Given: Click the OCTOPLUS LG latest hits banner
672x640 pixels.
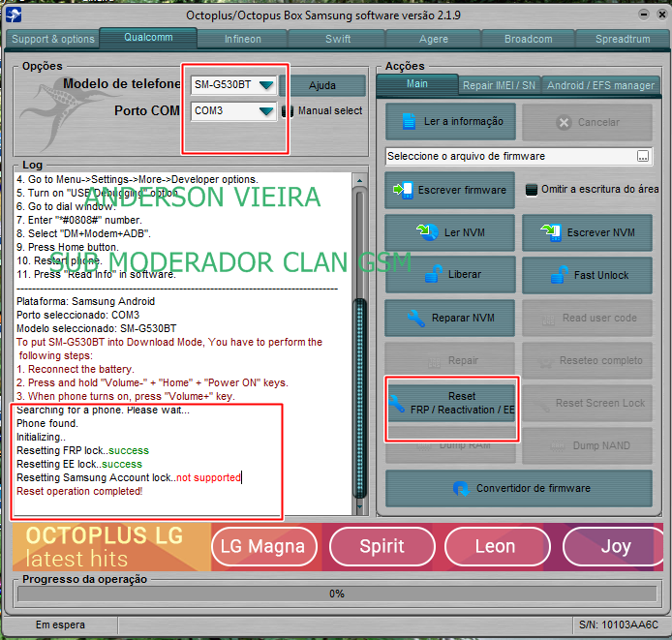Looking at the screenshot, I should point(111,547).
